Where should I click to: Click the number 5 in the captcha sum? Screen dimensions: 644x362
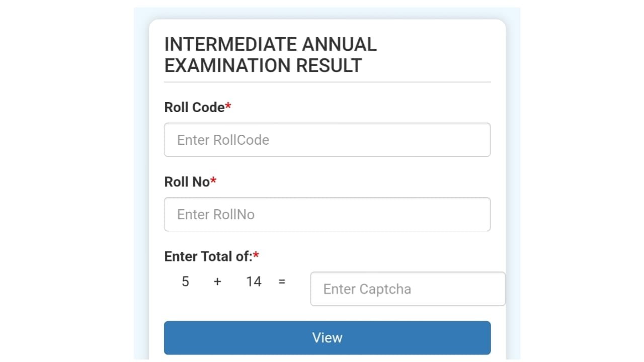(185, 282)
